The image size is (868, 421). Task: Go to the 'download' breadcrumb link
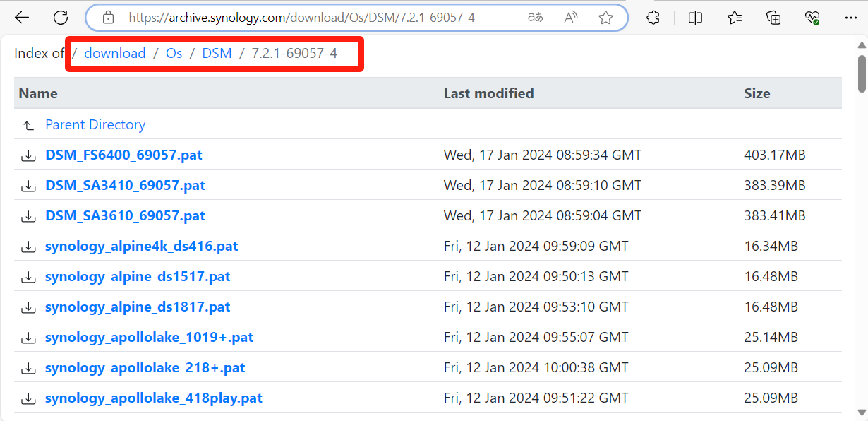click(x=114, y=53)
